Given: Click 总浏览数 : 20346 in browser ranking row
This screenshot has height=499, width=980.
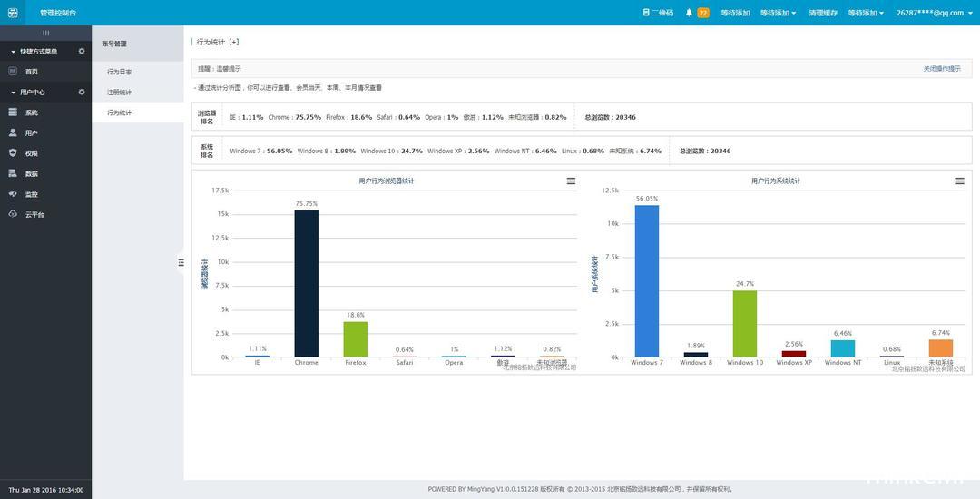Looking at the screenshot, I should tap(610, 117).
